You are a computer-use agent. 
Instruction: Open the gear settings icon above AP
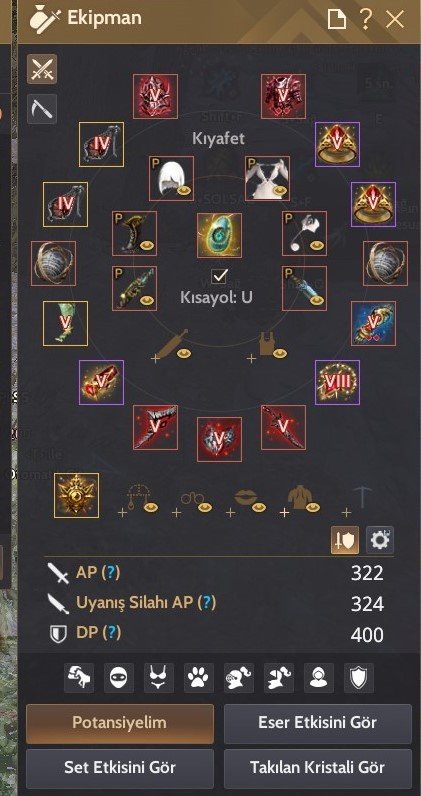pos(380,540)
